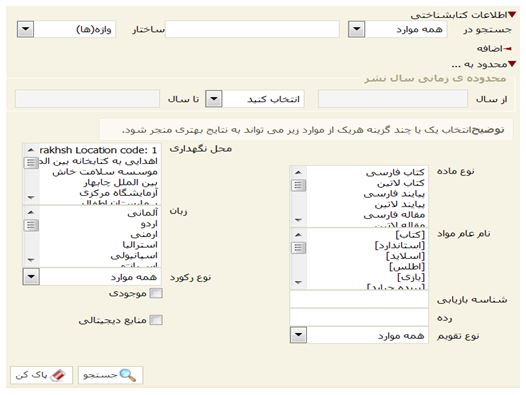Select اهدایی به کتابخانه location entry
The height and width of the screenshot is (395, 526).
click(99, 161)
